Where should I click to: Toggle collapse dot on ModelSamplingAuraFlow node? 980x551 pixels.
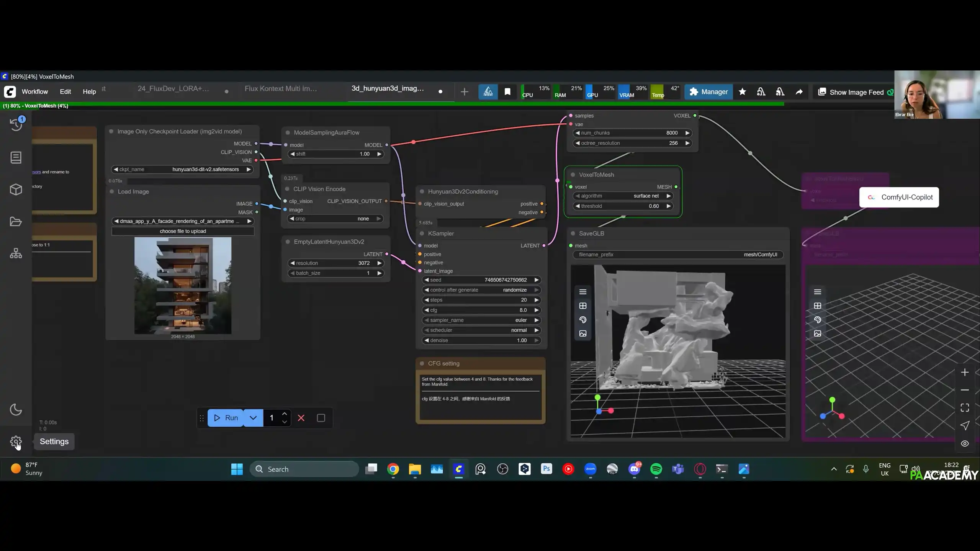[x=288, y=132]
